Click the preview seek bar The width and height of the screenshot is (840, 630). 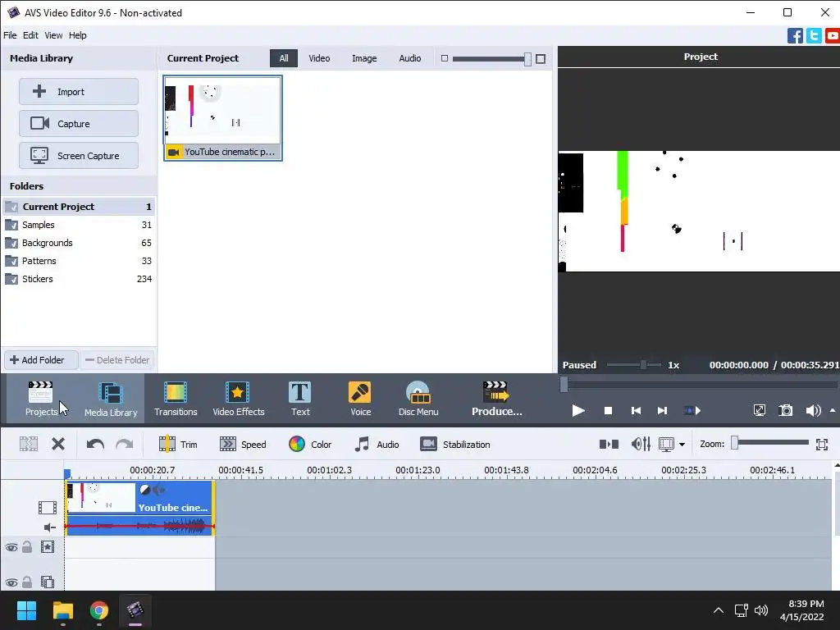tap(699, 384)
